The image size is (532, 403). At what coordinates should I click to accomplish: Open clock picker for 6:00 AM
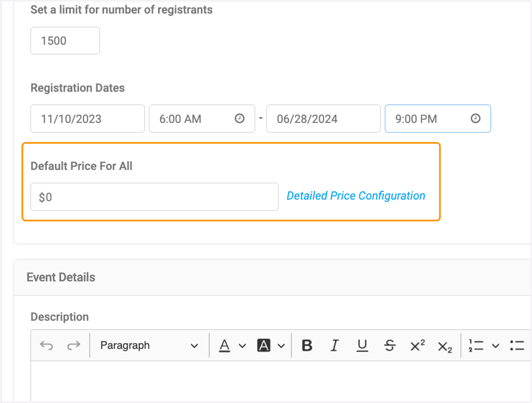pyautogui.click(x=239, y=119)
